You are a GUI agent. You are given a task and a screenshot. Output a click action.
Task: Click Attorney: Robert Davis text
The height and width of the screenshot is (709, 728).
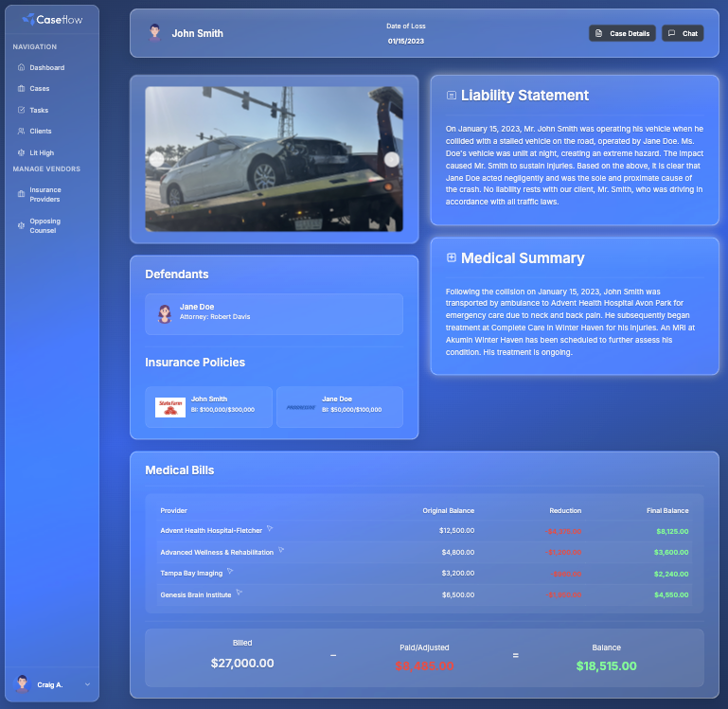coord(215,317)
